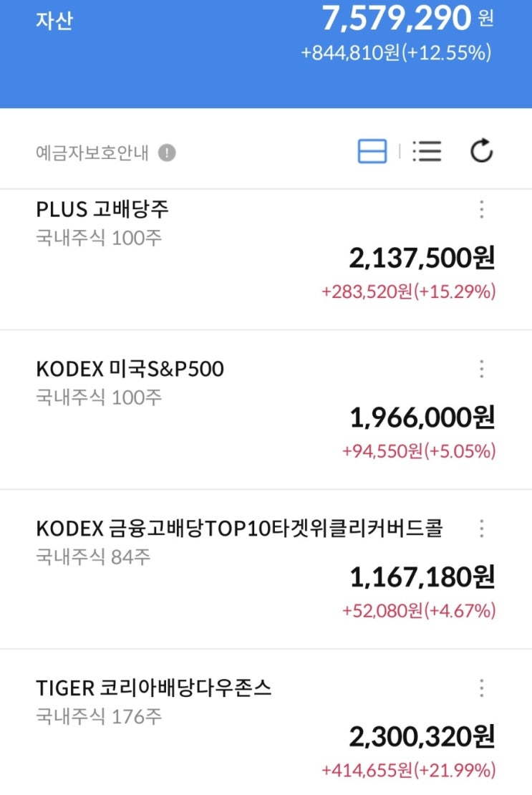This screenshot has height=795, width=532.
Task: Open deposit protection info icon
Action: [167, 153]
